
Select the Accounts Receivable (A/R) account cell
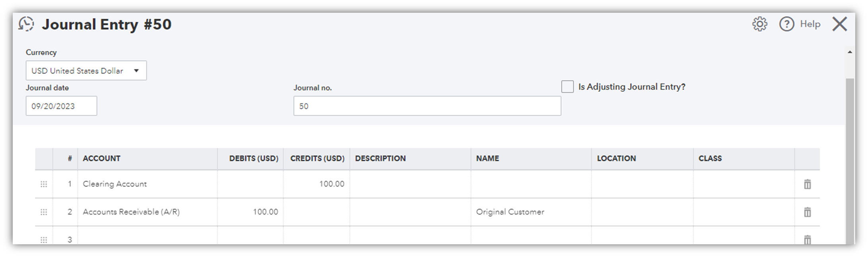(x=147, y=212)
